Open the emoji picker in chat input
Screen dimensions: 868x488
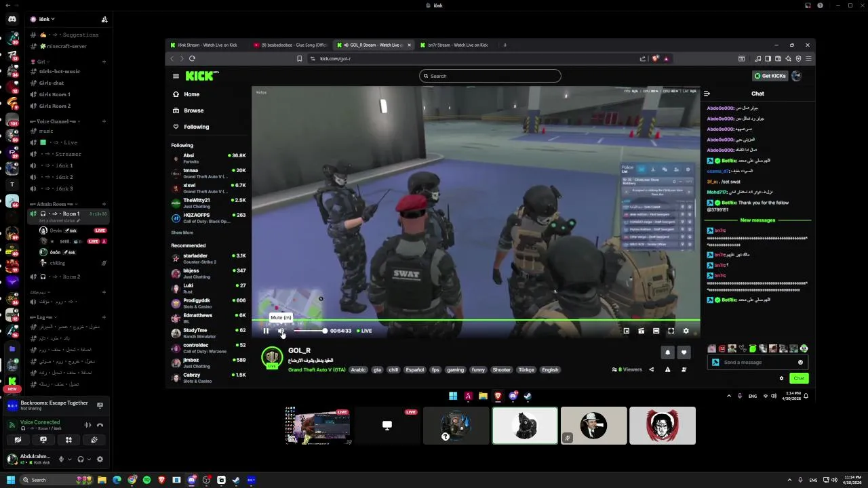tap(800, 362)
